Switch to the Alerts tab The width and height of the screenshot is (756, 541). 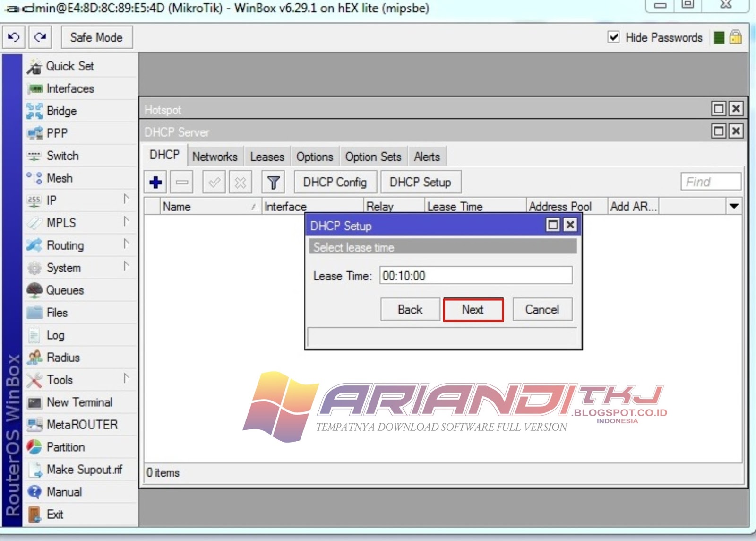(427, 157)
